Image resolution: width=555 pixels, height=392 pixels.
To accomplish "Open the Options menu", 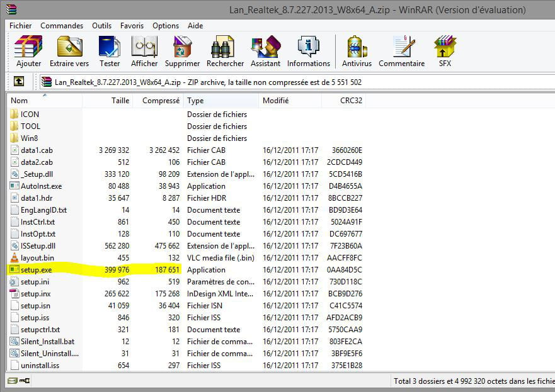I will [166, 26].
